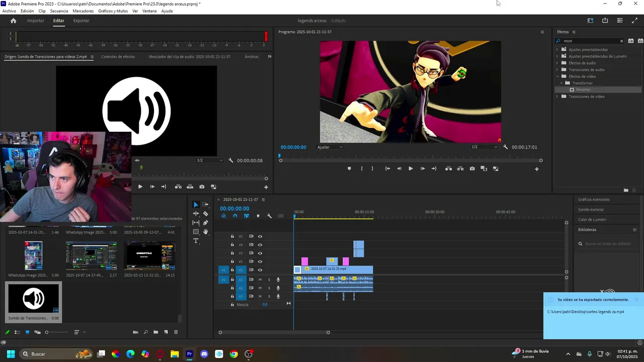The image size is (644, 362).
Task: Solo audio track A2
Action: [x=269, y=288]
